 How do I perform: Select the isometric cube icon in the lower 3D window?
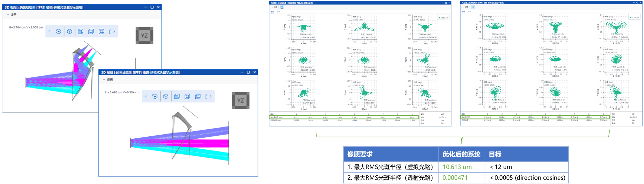coord(166,97)
